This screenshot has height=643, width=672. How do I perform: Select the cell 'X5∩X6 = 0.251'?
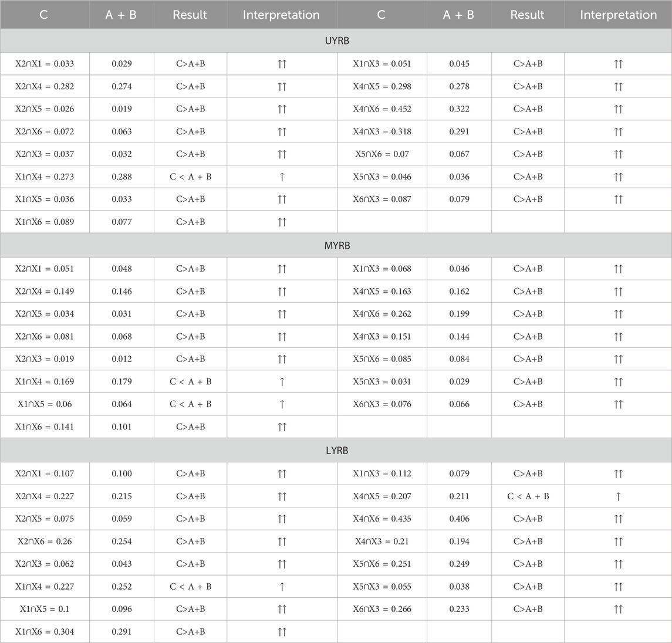click(x=382, y=564)
